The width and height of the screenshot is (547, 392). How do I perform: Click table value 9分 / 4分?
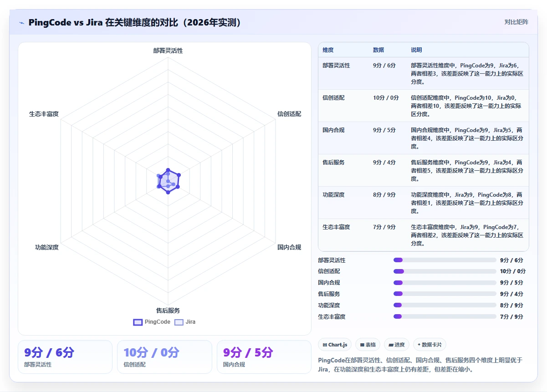pyautogui.click(x=384, y=163)
